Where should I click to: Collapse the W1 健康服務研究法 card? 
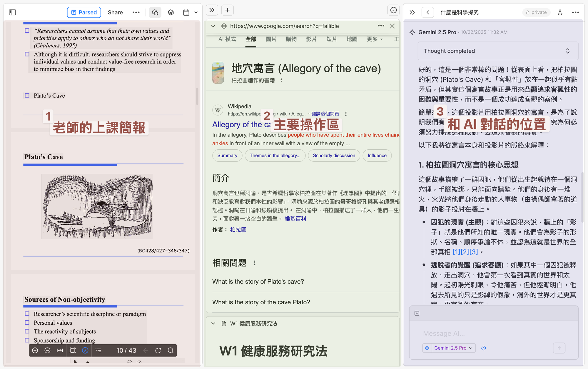pyautogui.click(x=213, y=323)
